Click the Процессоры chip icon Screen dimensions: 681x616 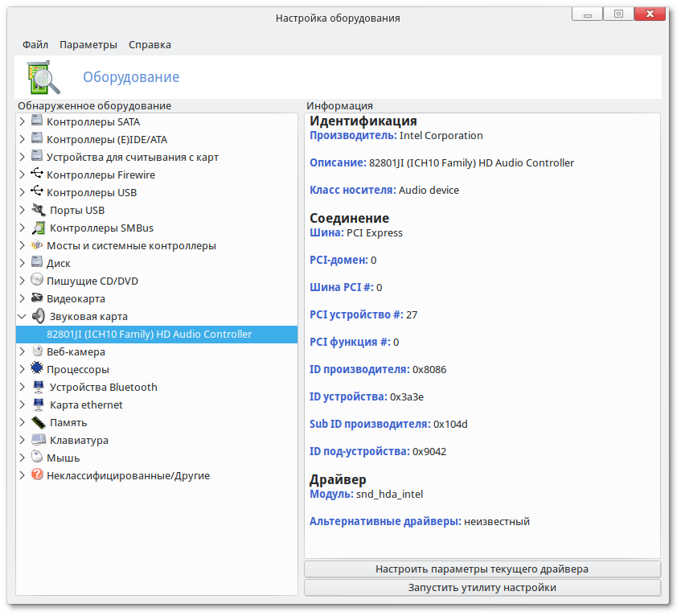[37, 368]
